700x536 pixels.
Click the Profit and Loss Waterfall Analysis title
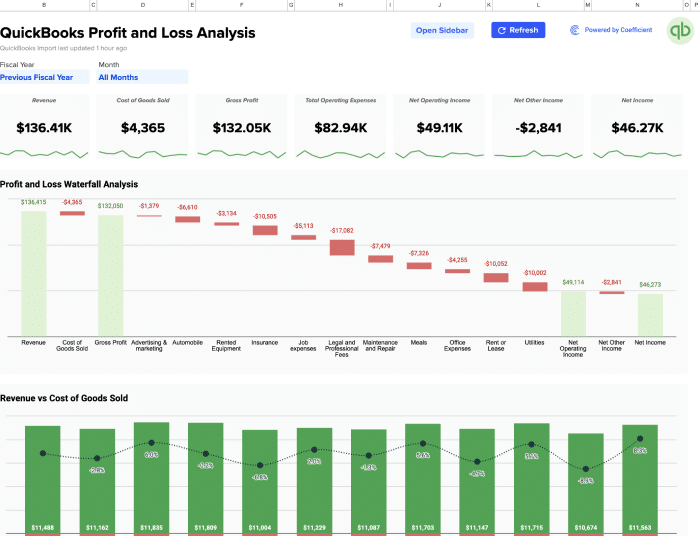[x=69, y=184]
